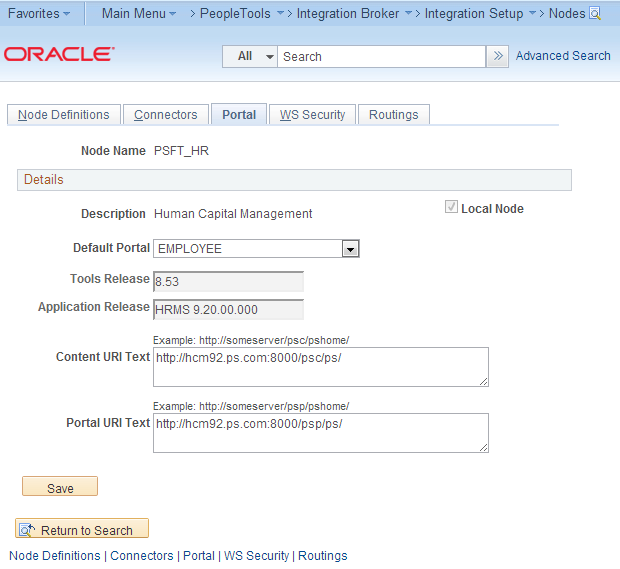The width and height of the screenshot is (620, 569).
Task: Click the Oracle logo
Action: (59, 54)
